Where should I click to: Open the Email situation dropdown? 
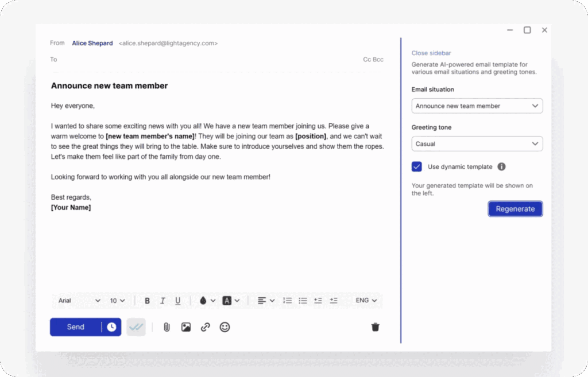tap(477, 106)
